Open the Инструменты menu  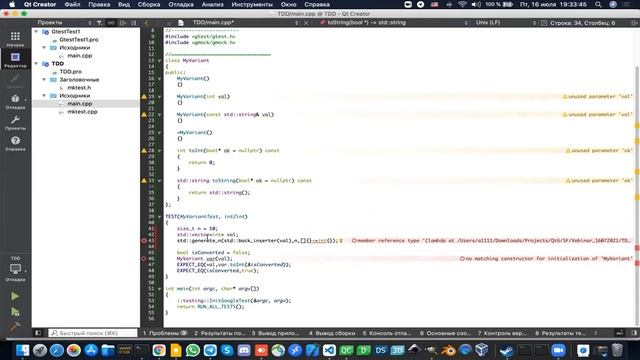click(x=252, y=4)
